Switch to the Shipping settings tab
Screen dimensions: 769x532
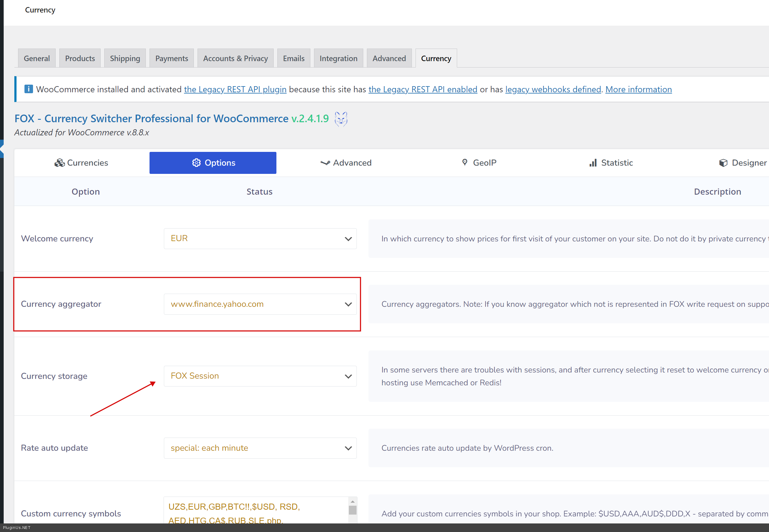[x=125, y=58]
